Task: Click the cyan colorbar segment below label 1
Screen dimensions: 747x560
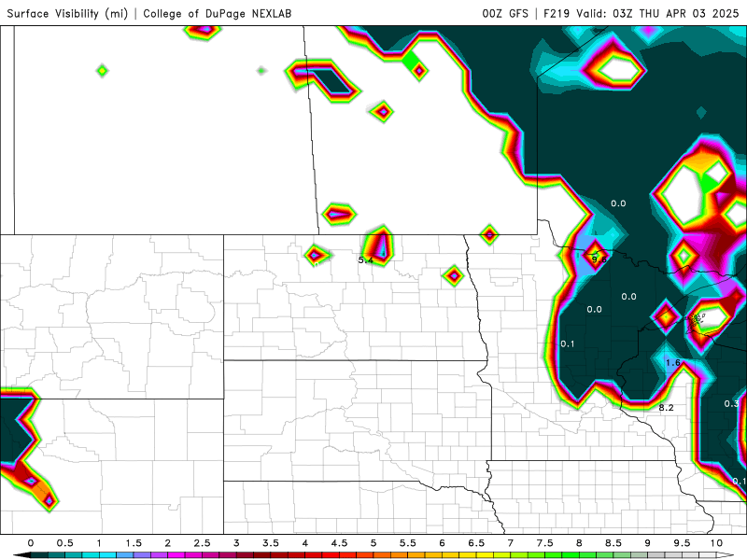Action: 107,555
